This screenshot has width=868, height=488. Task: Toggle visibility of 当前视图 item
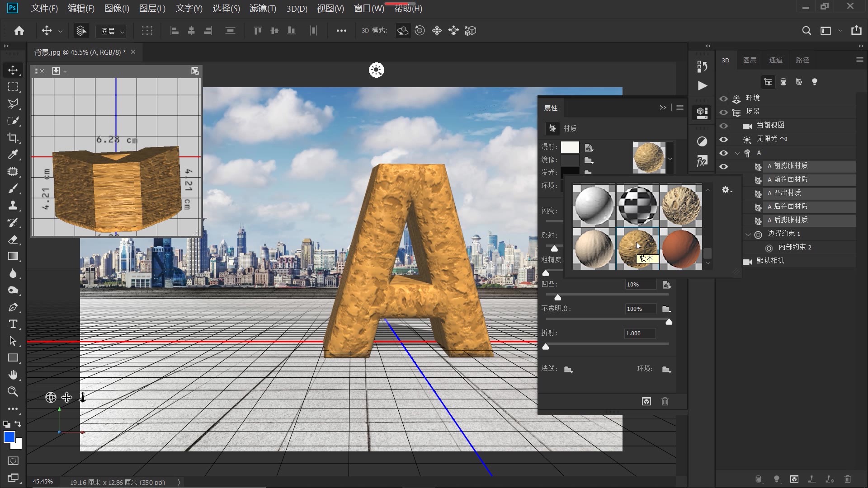pos(724,126)
